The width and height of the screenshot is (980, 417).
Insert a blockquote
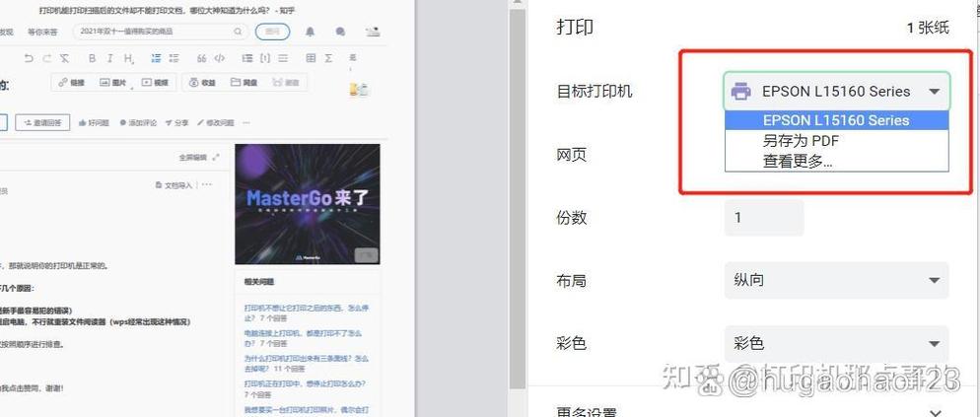pos(201,58)
